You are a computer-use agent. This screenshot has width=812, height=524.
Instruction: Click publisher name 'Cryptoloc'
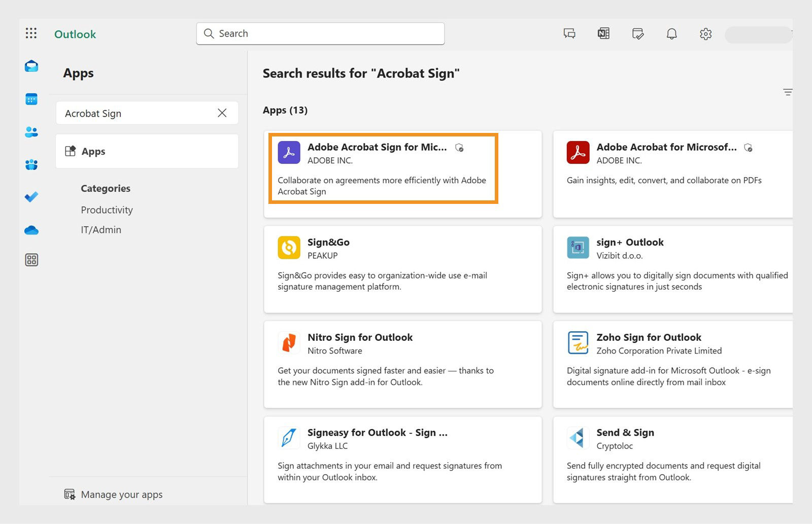click(615, 446)
